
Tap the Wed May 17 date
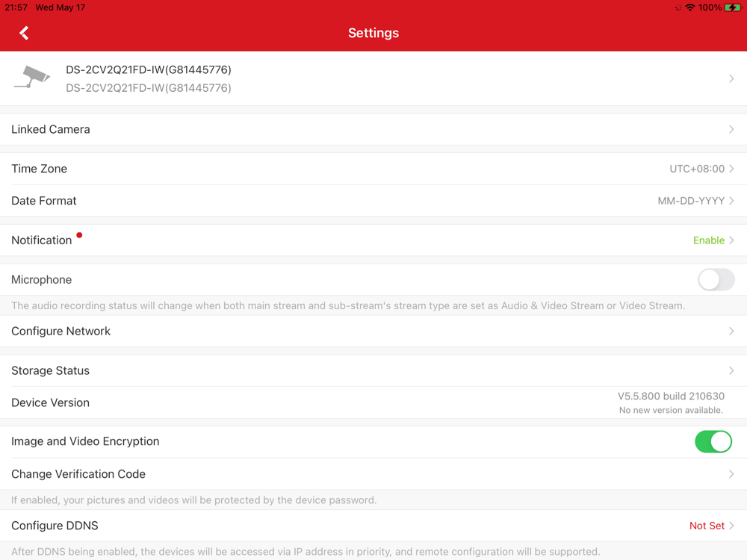pos(60,7)
